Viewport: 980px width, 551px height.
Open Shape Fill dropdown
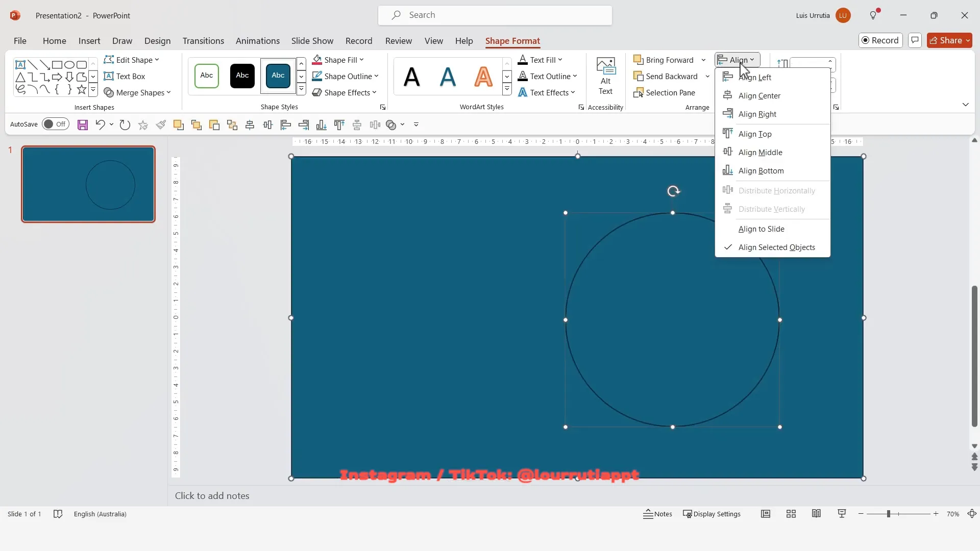338,60
